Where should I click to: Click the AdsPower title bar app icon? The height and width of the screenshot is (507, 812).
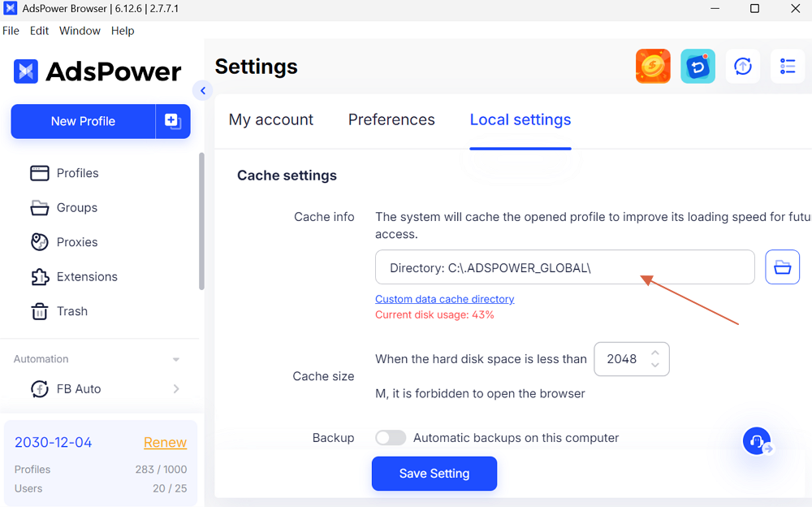[x=10, y=8]
